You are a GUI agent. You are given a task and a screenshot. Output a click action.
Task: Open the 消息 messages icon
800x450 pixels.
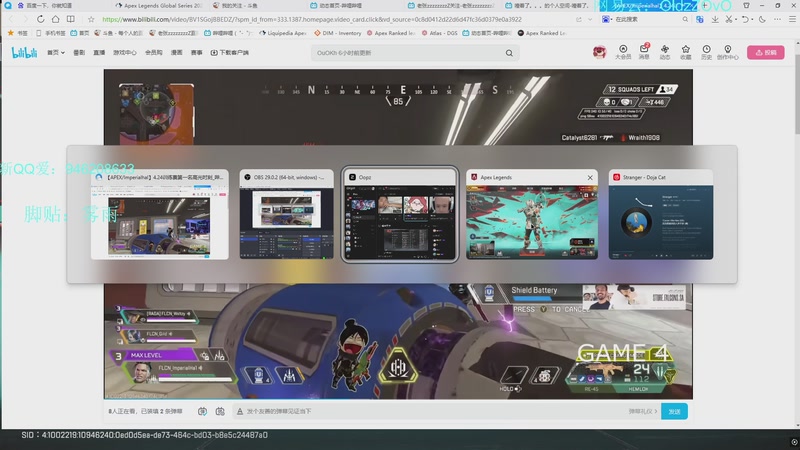point(644,52)
